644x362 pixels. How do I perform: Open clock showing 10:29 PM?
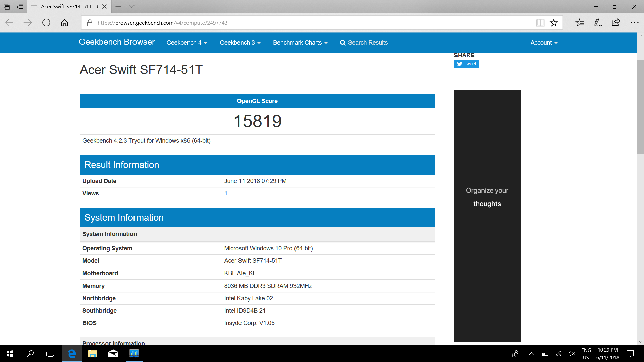coord(608,354)
